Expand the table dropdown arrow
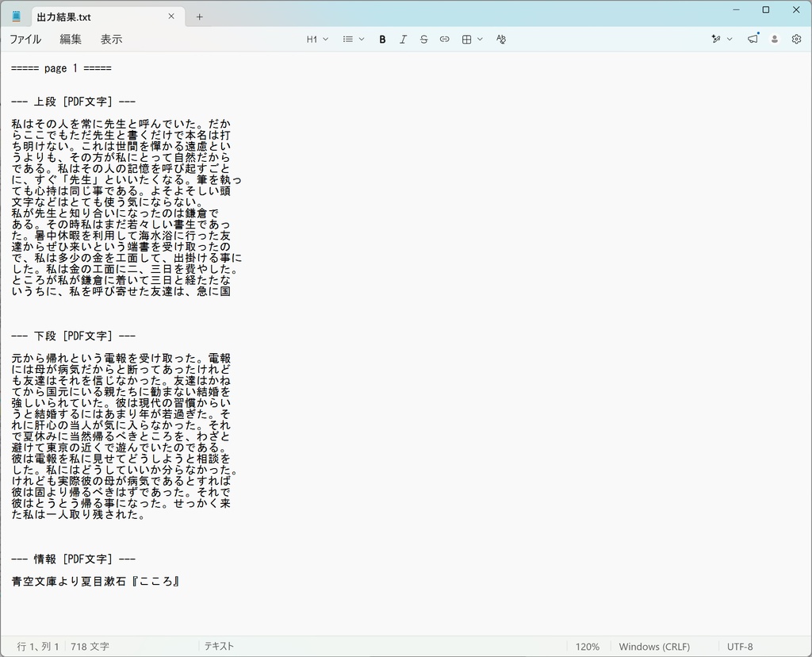This screenshot has height=657, width=812. coord(480,40)
